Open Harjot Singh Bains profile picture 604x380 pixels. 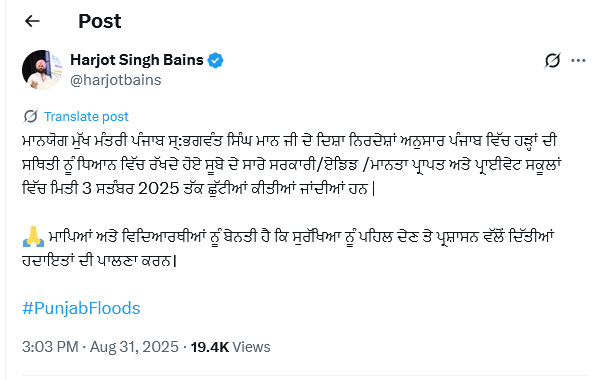point(42,70)
